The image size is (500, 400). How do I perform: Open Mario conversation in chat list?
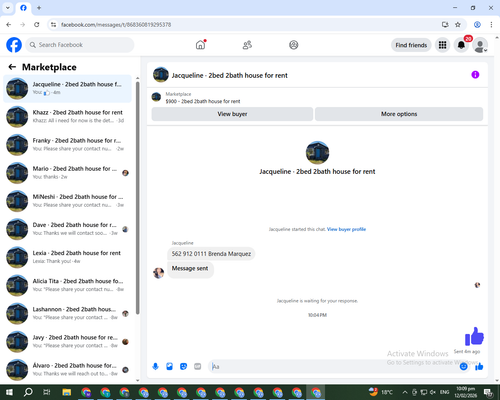coord(67,173)
